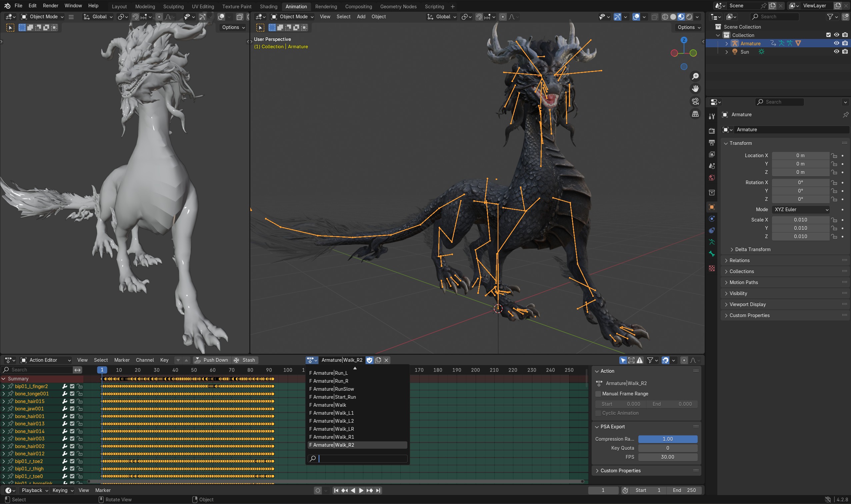Click the Push Down button
The height and width of the screenshot is (504, 851).
point(212,360)
